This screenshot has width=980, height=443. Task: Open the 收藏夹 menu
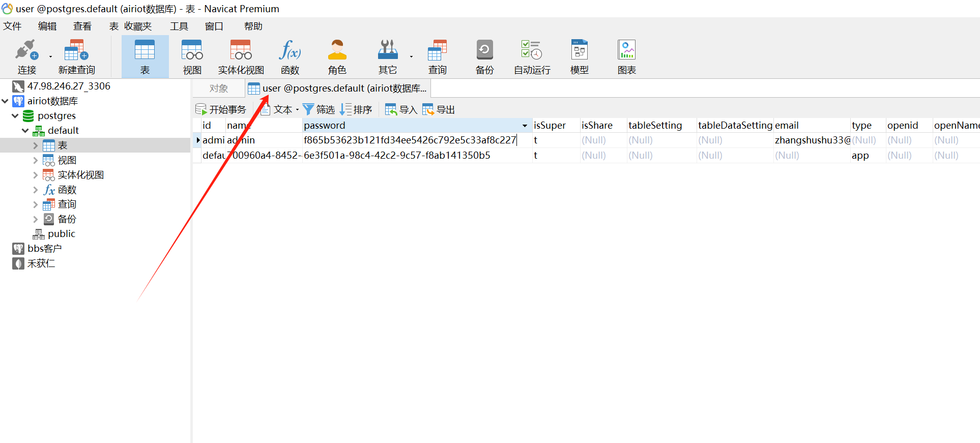[x=138, y=26]
